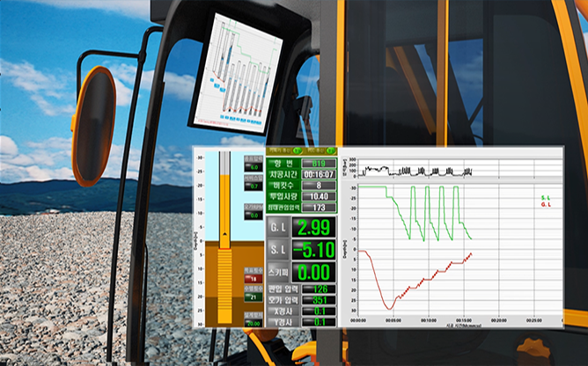
Task: Click the 00:05:00 time axis label
Action: [393, 320]
